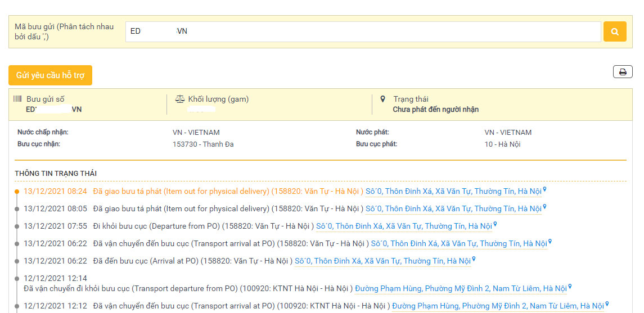Click the location pin beside Trạng thái
This screenshot has height=313, width=644.
pyautogui.click(x=383, y=99)
